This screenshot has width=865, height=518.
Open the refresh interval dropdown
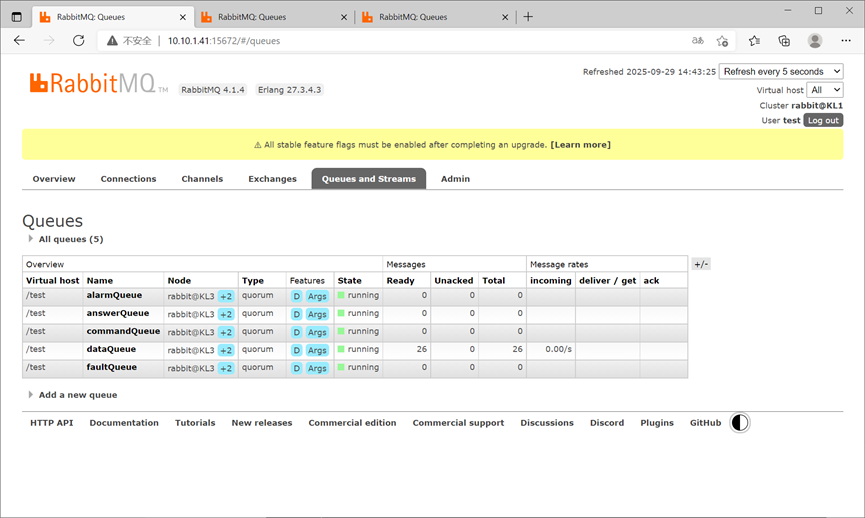pyautogui.click(x=781, y=72)
